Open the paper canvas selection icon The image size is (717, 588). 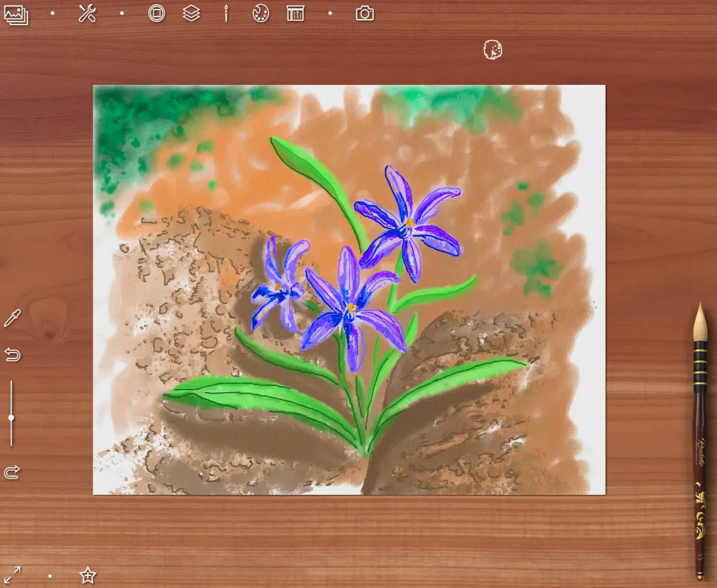[x=157, y=13]
